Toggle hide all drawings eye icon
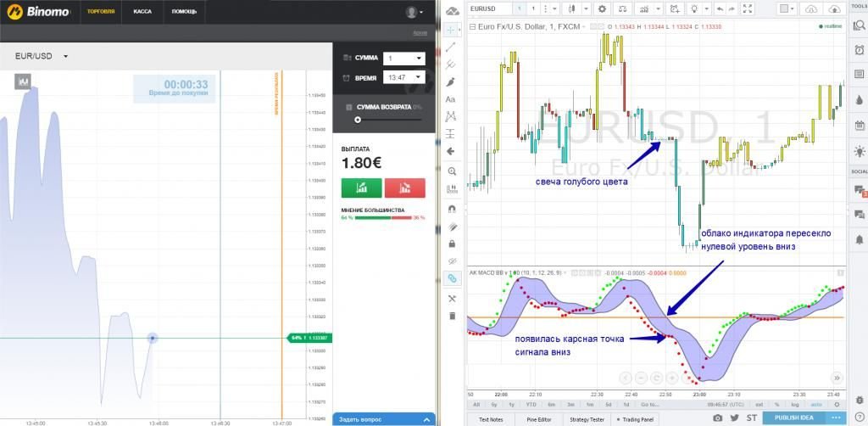The width and height of the screenshot is (868, 426). (452, 261)
